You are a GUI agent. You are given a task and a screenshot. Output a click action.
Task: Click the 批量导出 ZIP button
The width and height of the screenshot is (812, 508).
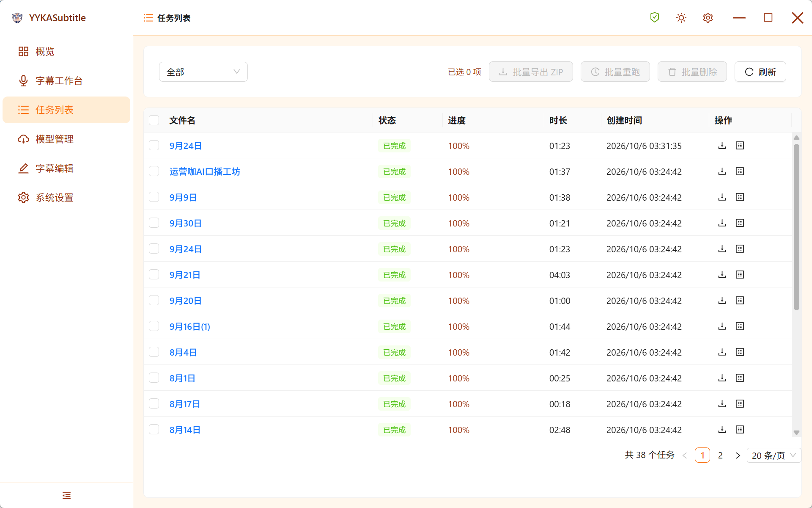coord(531,72)
